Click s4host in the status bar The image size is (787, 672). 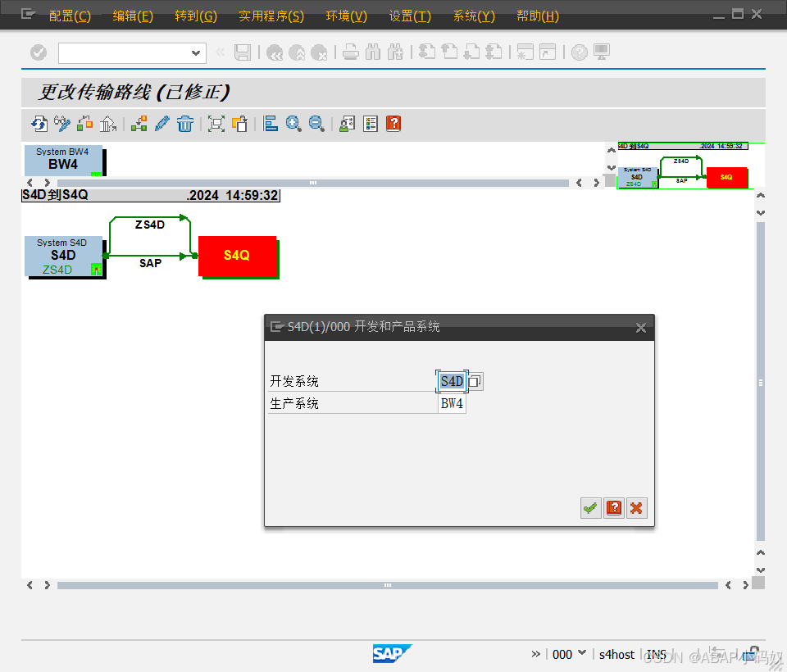click(616, 655)
